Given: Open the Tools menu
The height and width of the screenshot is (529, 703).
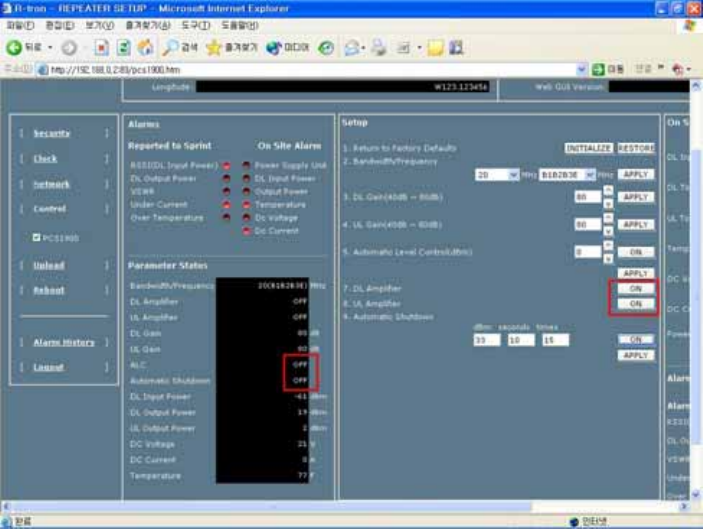Looking at the screenshot, I should tap(195, 26).
